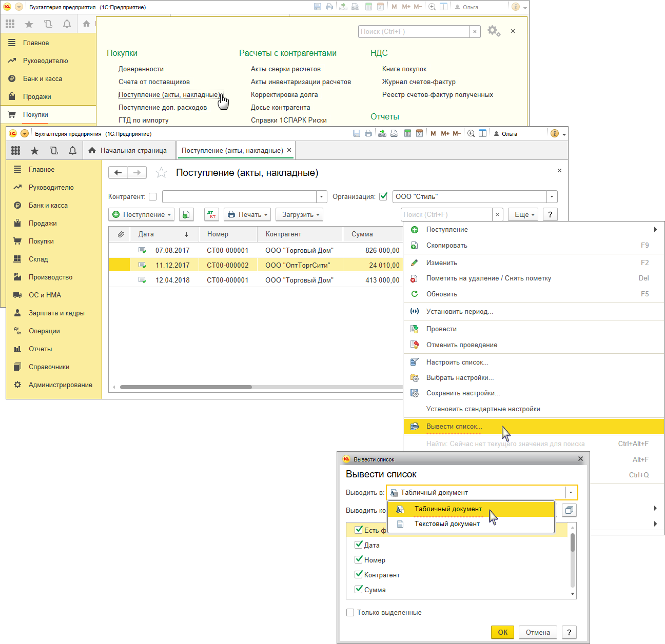Click save diskette icon in front window title bar

pyautogui.click(x=357, y=133)
